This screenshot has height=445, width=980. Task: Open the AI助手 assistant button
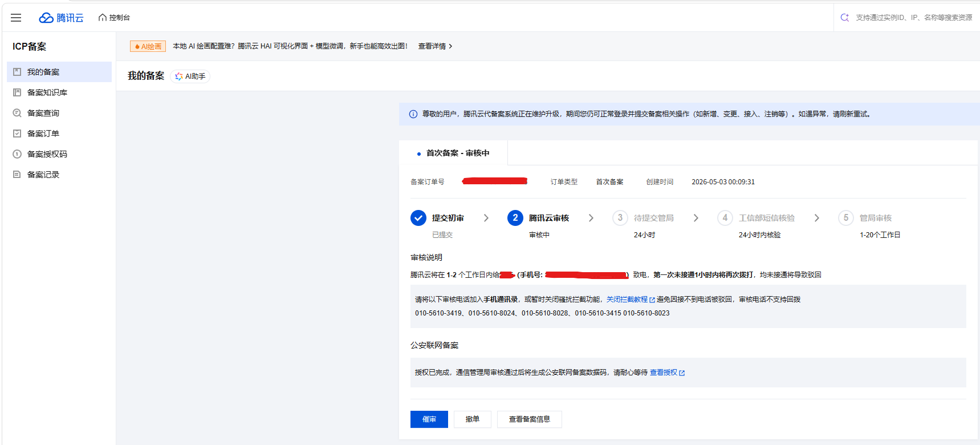click(x=190, y=76)
